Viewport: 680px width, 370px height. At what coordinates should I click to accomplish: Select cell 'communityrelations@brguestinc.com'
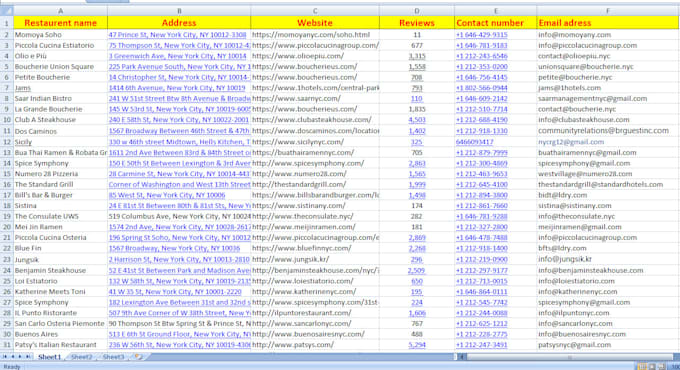608,131
